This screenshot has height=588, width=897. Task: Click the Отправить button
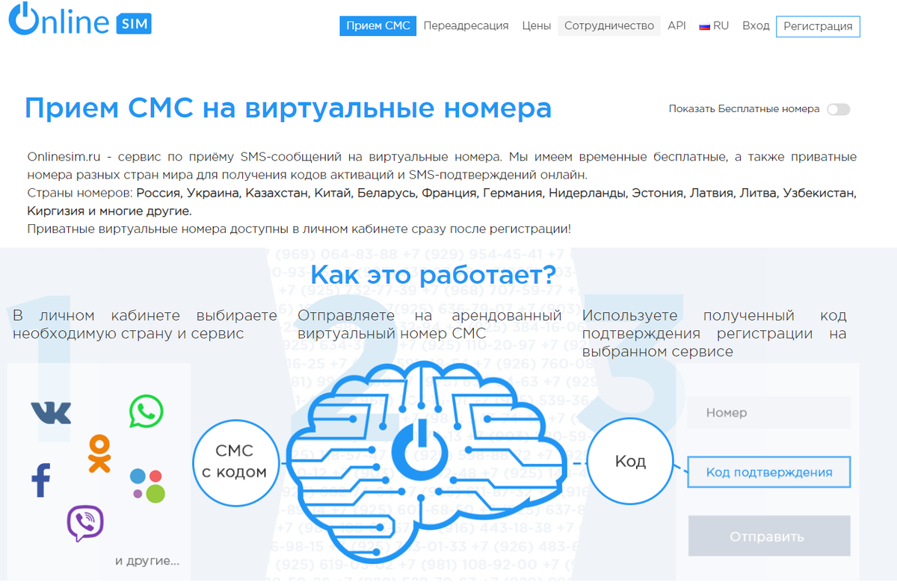click(769, 536)
